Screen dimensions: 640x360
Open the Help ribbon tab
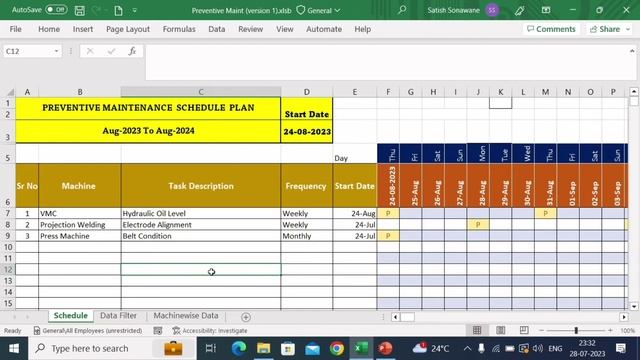pyautogui.click(x=362, y=29)
